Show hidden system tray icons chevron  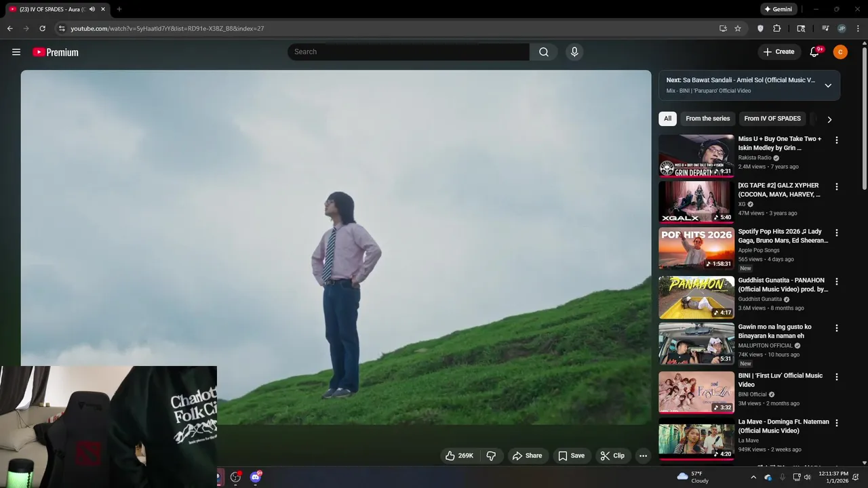tap(753, 477)
